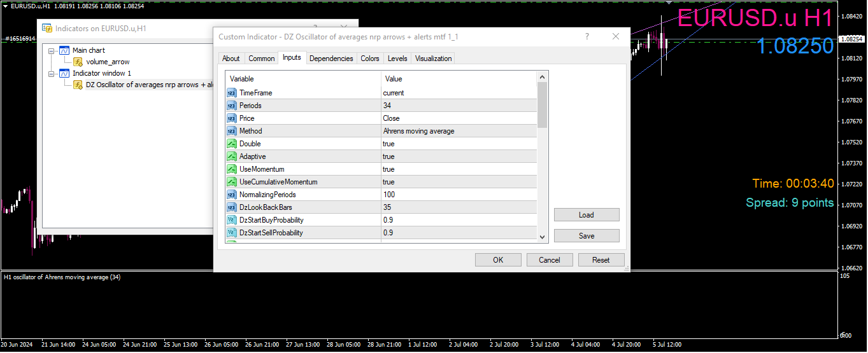Click the integer icon beside Periods
Screen dimensions: 868x353
[232, 106]
